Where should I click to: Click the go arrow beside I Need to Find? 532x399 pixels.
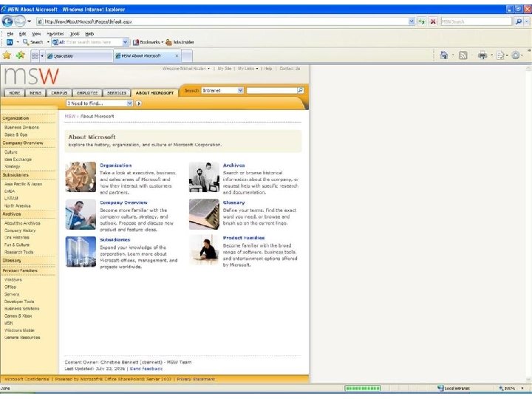[x=138, y=103]
